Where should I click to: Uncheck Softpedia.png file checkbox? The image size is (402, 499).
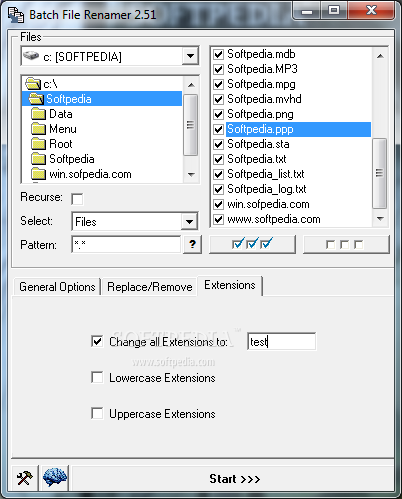(218, 114)
